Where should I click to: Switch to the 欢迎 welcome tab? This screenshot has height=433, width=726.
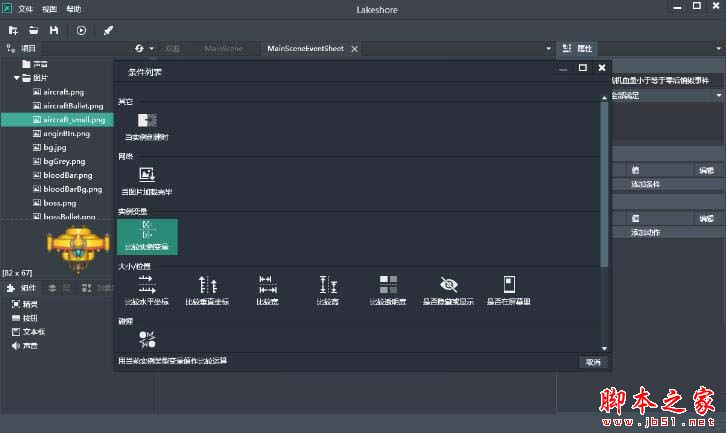(173, 49)
